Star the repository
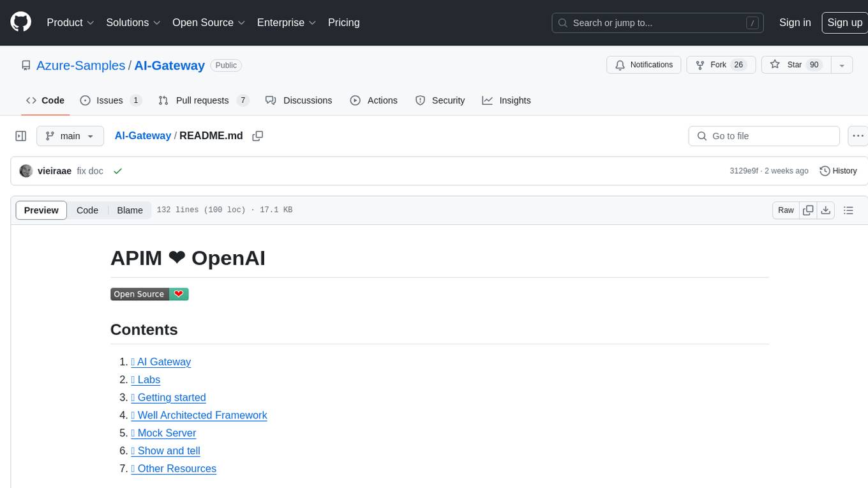Screen dimensions: 868x488 (x=796, y=65)
